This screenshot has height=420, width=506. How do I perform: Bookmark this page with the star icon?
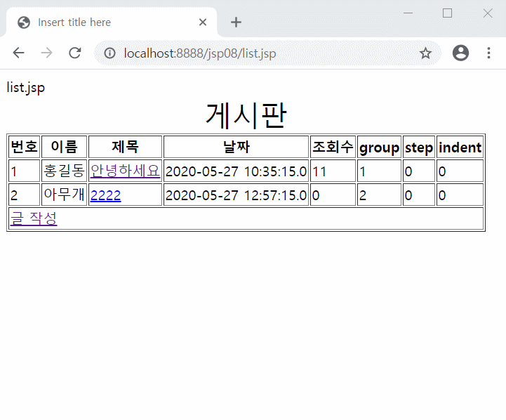pos(425,53)
